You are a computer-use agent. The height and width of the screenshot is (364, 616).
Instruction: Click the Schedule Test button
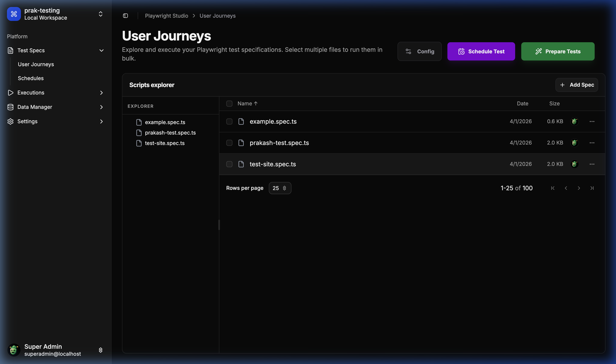481,52
